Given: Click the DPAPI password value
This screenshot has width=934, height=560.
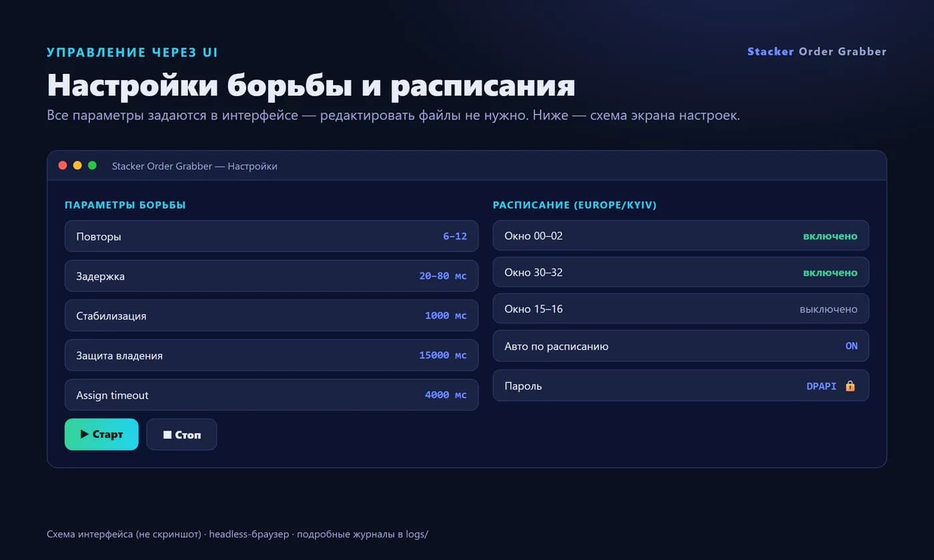Looking at the screenshot, I should pyautogui.click(x=821, y=386).
